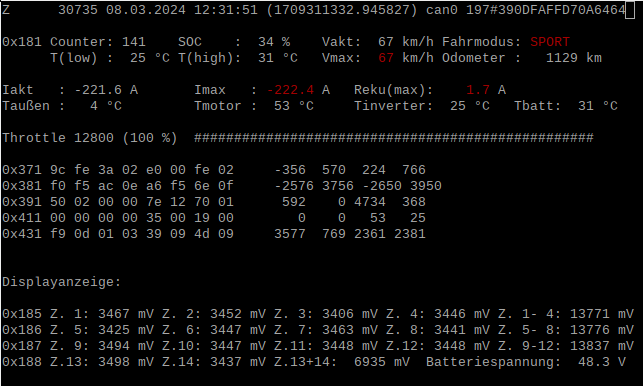
Task: Click hex bytes '9c fe 3a 02'
Action: tap(94, 170)
